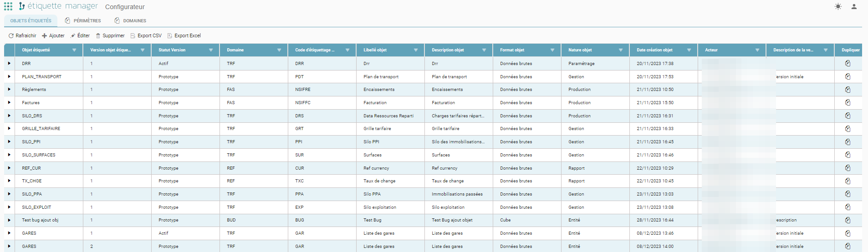The image size is (868, 252).
Task: Duplicate the REF_CUR object
Action: click(x=848, y=168)
